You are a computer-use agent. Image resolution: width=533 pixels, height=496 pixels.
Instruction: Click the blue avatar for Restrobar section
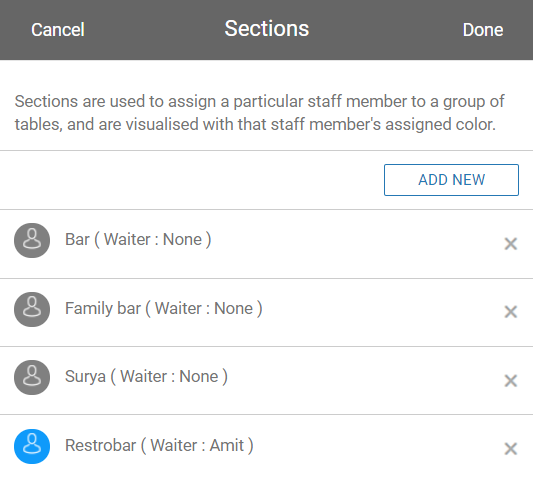click(x=32, y=446)
